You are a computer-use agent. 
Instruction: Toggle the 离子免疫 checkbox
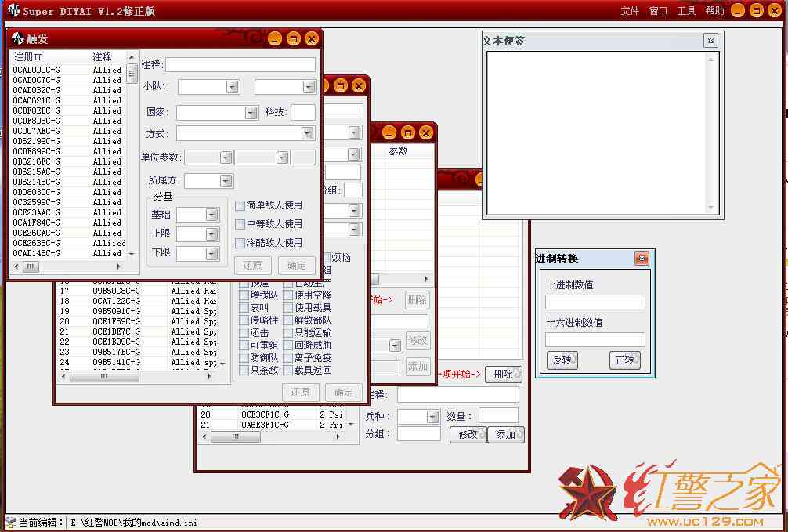click(x=288, y=358)
